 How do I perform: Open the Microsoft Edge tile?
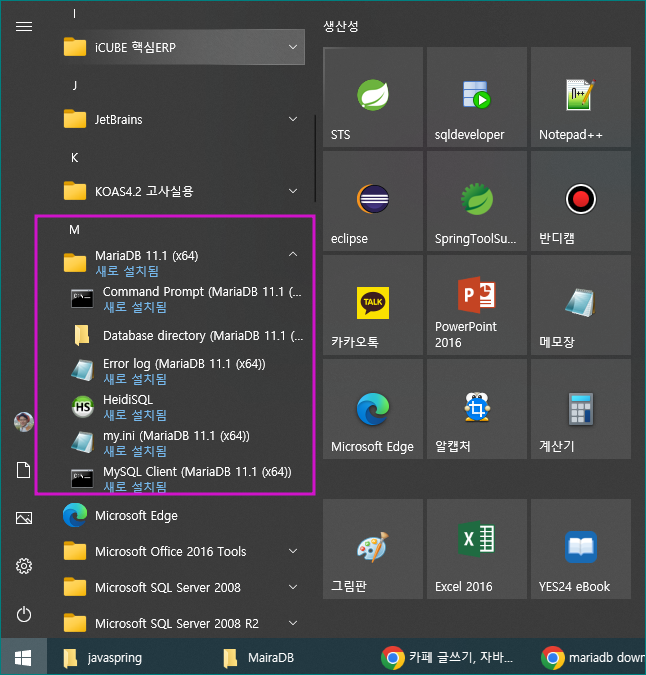click(x=373, y=409)
